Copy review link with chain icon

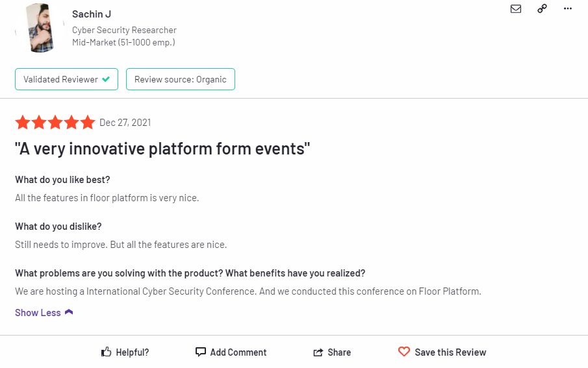coord(542,8)
